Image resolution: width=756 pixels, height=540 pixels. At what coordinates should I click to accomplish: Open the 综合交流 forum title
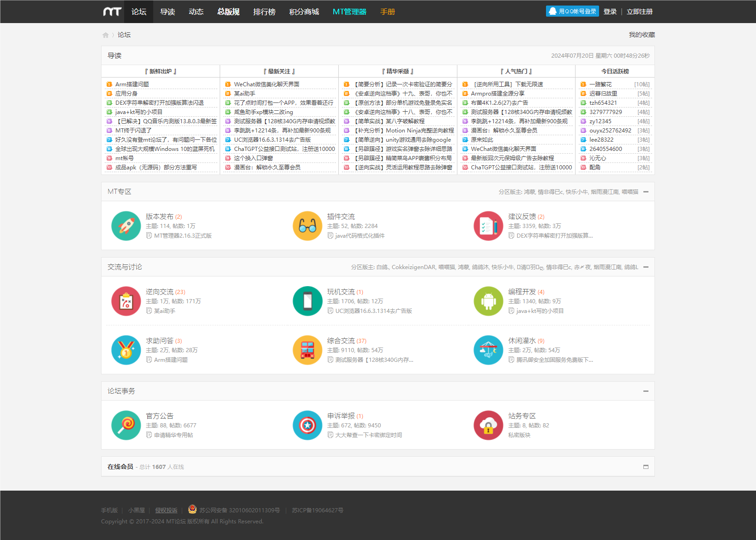341,341
